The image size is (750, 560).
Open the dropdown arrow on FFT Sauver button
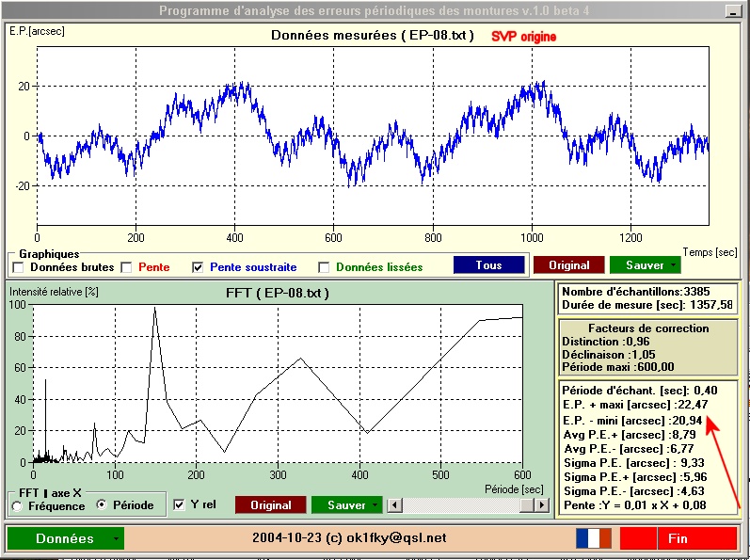coord(375,505)
